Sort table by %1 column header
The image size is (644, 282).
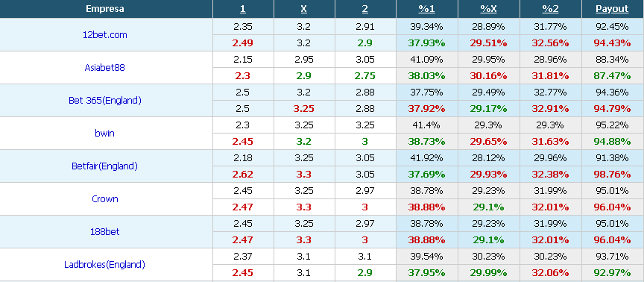tap(426, 9)
